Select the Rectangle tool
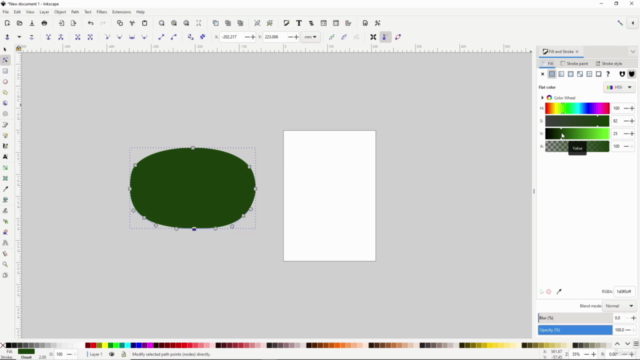This screenshot has width=640, height=360. tap(5, 71)
